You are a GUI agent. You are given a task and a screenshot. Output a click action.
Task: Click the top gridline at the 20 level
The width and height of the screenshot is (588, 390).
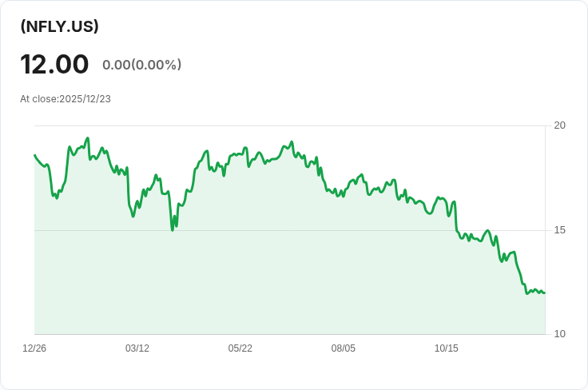coord(290,125)
